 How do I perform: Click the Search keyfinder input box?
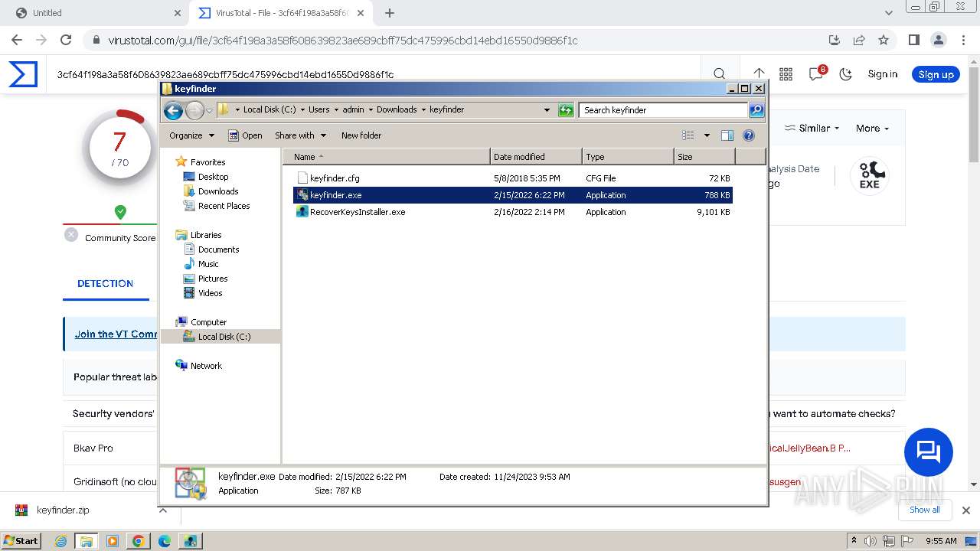pyautogui.click(x=663, y=110)
